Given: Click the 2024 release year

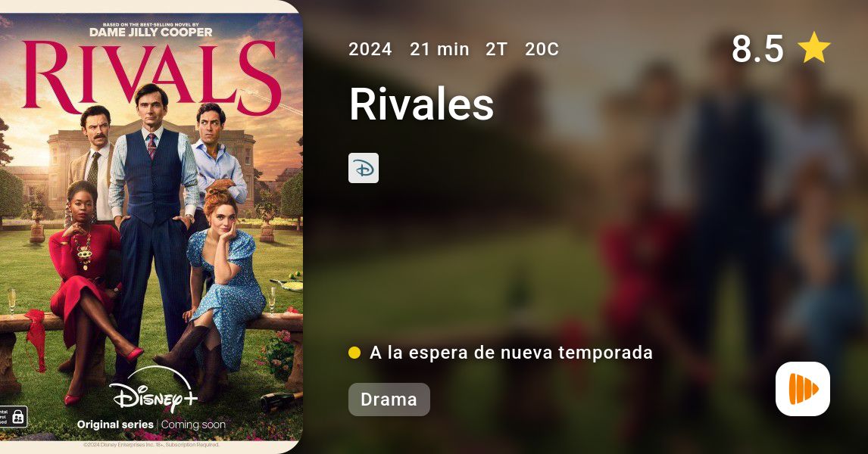Looking at the screenshot, I should 370,49.
